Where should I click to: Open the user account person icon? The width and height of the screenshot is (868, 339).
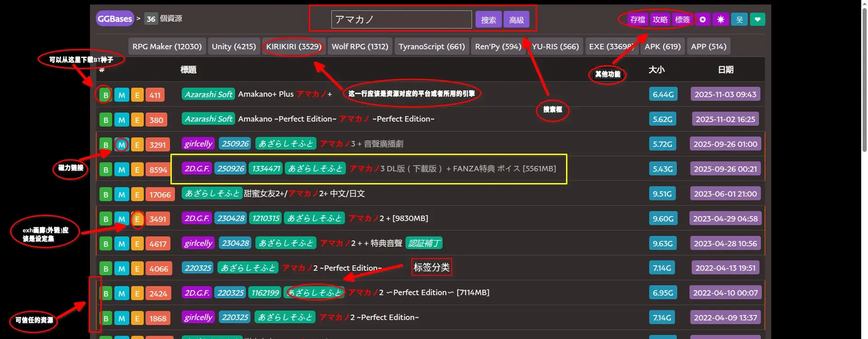click(740, 19)
